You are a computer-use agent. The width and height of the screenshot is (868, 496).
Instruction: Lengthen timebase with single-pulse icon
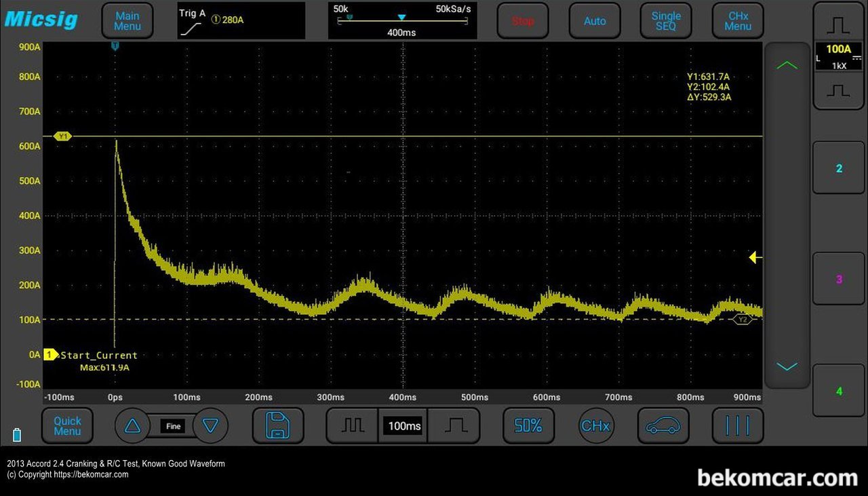tap(455, 425)
